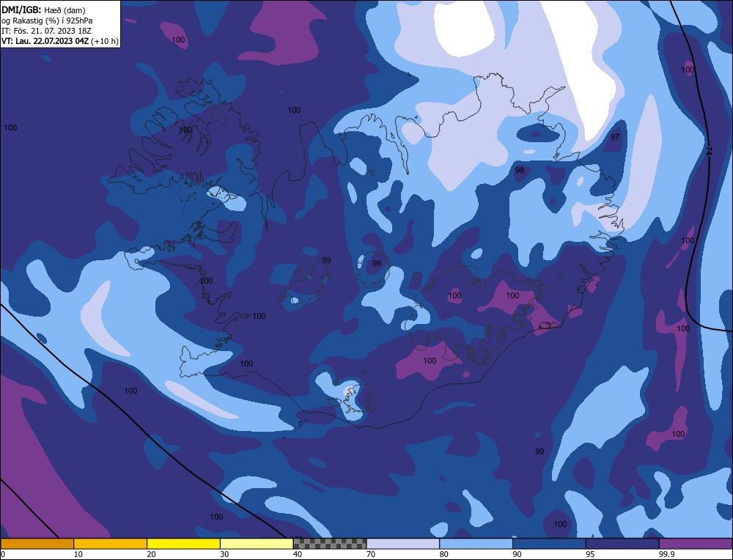Screen dimensions: 733x560
Task: Click the '97' humidity value on the map
Action: coord(615,137)
